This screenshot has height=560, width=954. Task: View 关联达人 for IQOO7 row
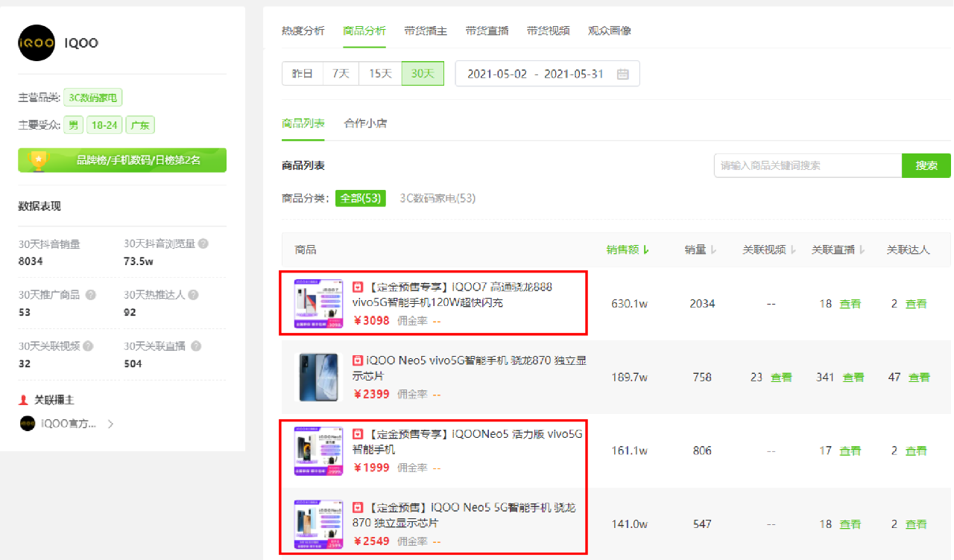tap(916, 304)
